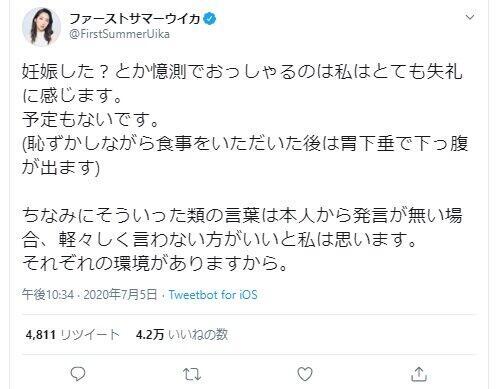Click the final line それぞれの環境がありますから。

point(155,264)
